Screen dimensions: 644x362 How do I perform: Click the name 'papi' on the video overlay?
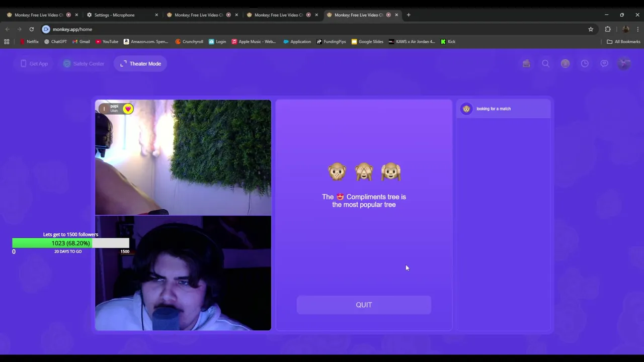pyautogui.click(x=114, y=106)
